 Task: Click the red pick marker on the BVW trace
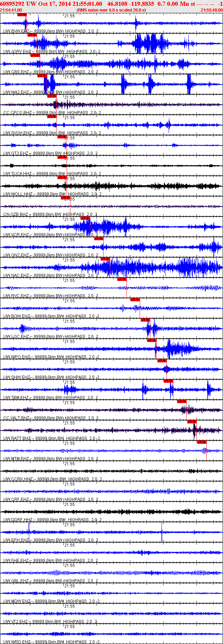[22, 15]
